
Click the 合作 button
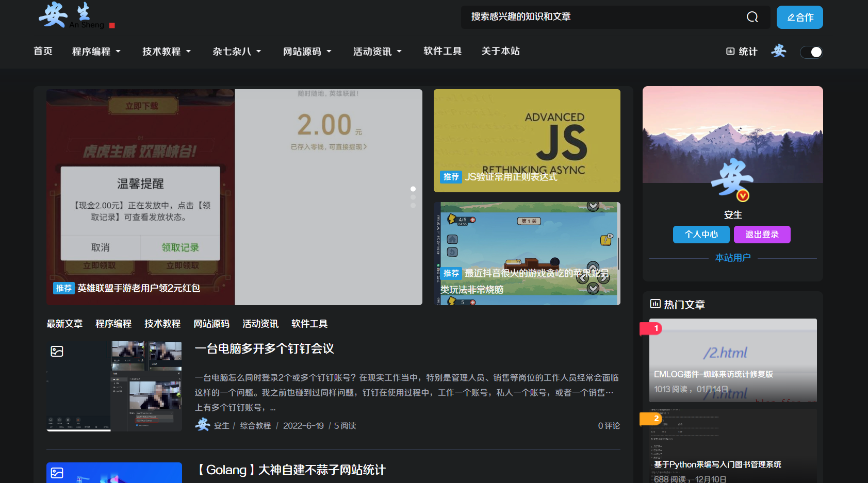[x=800, y=18]
